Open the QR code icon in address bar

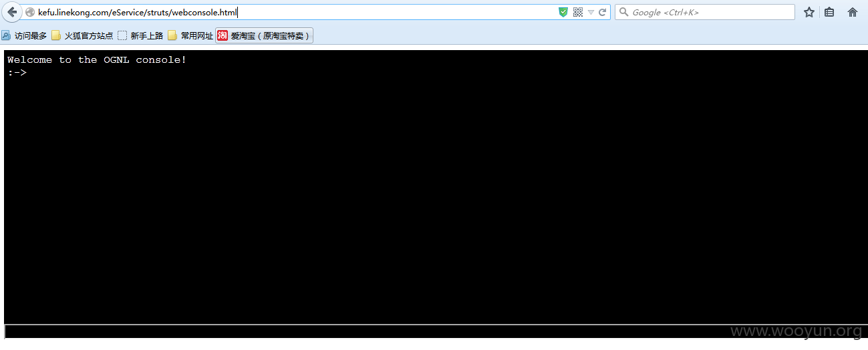pyautogui.click(x=578, y=12)
